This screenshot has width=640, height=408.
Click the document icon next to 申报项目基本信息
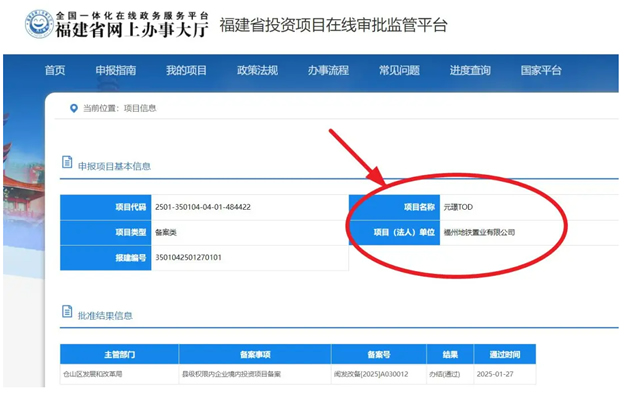67,162
